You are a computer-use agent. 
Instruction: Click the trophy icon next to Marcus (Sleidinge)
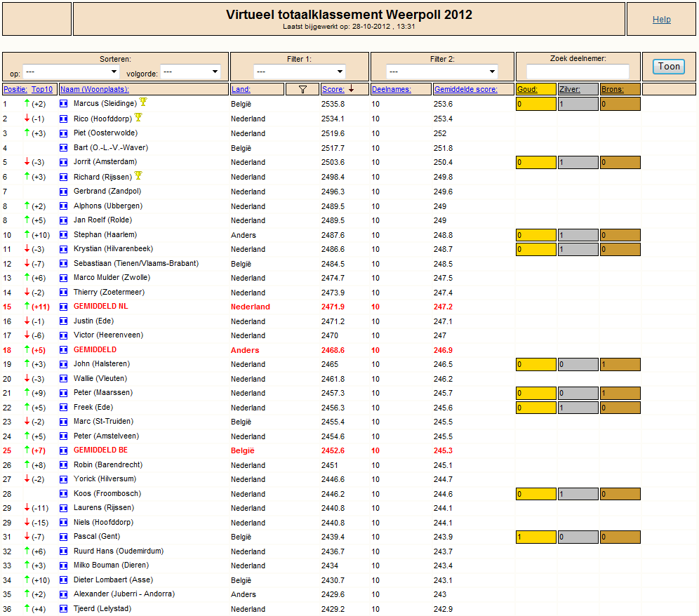tap(143, 102)
